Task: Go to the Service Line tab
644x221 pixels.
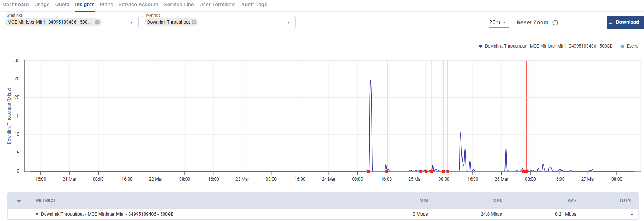Action: pos(179,5)
